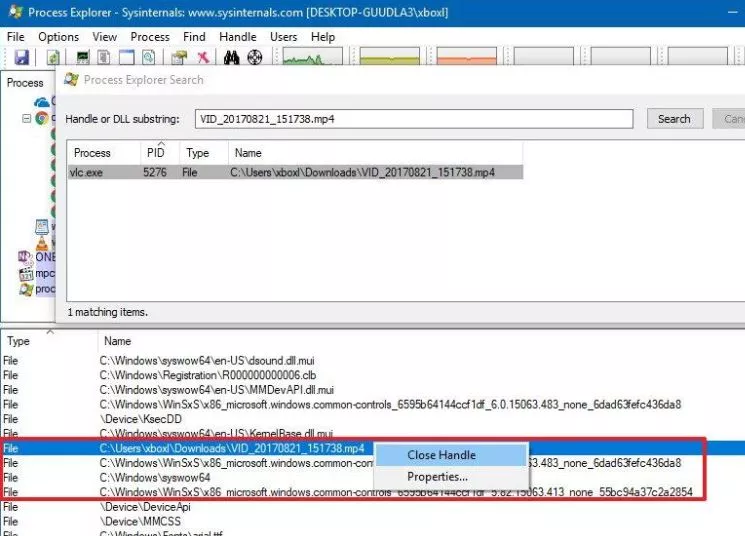The image size is (745, 536).
Task: Open the Find menu
Action: pyautogui.click(x=194, y=37)
